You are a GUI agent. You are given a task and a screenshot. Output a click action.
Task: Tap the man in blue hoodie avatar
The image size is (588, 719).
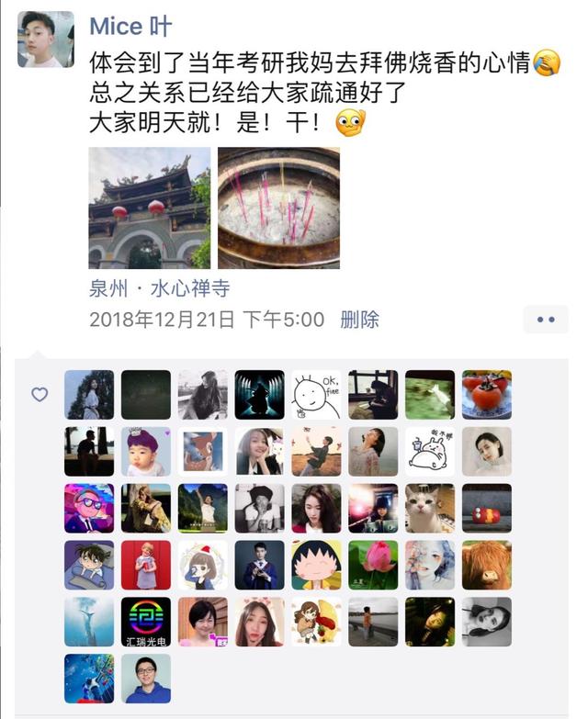(146, 679)
